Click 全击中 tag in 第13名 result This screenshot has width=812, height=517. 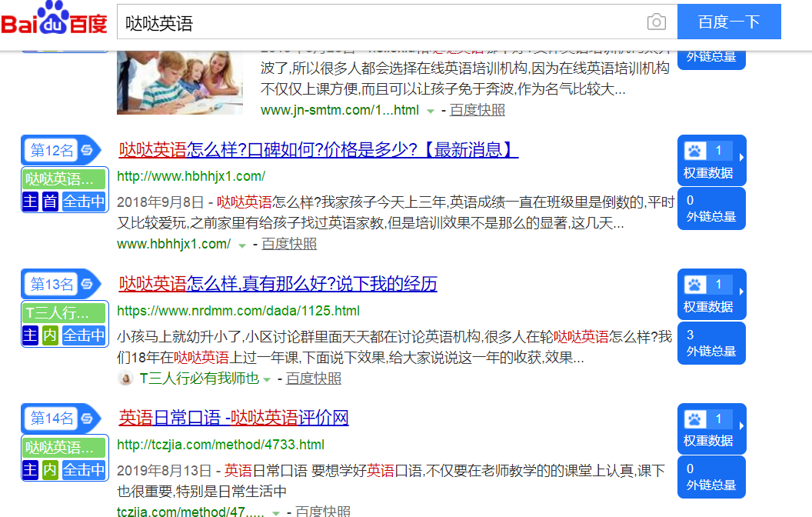tap(83, 335)
